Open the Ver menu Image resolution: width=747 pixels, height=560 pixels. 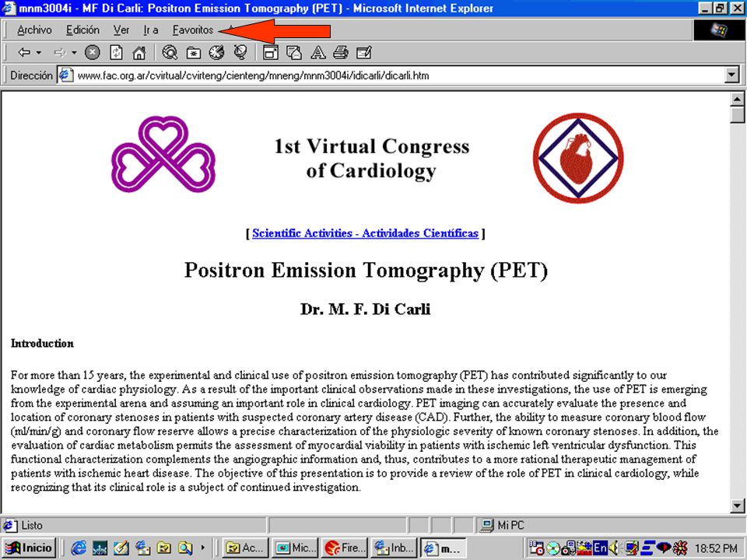pyautogui.click(x=121, y=30)
